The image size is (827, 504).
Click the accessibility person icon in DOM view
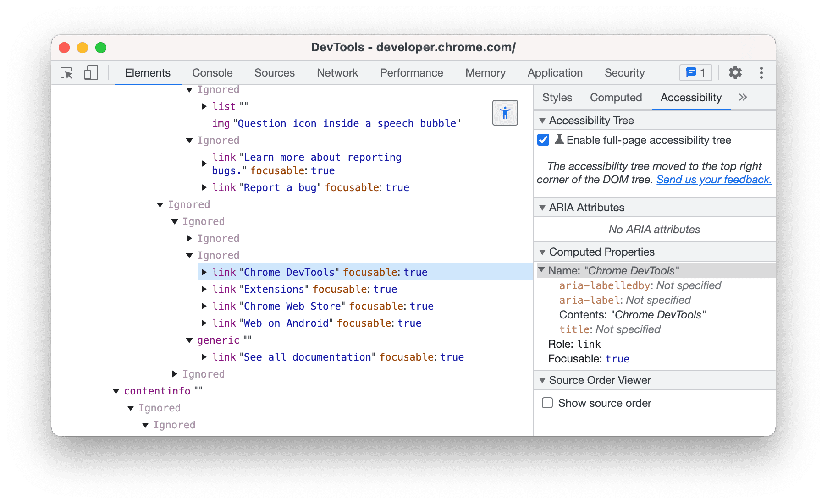[x=504, y=113]
